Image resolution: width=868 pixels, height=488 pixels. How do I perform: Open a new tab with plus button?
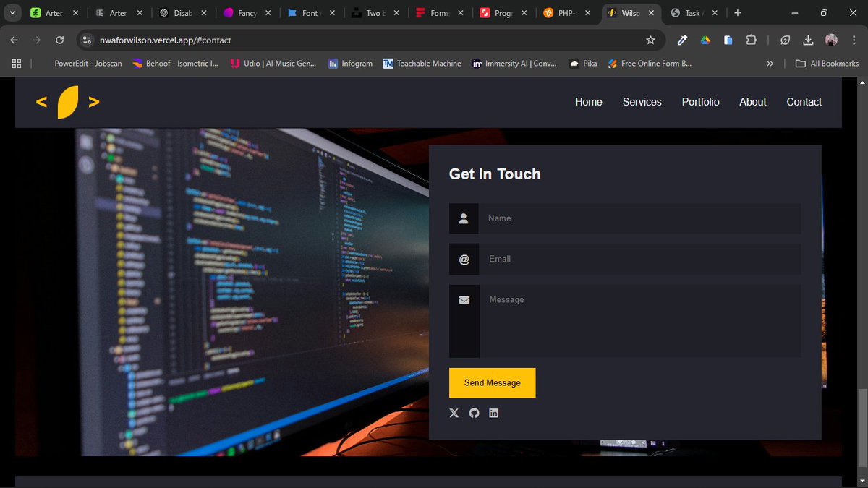pyautogui.click(x=738, y=13)
